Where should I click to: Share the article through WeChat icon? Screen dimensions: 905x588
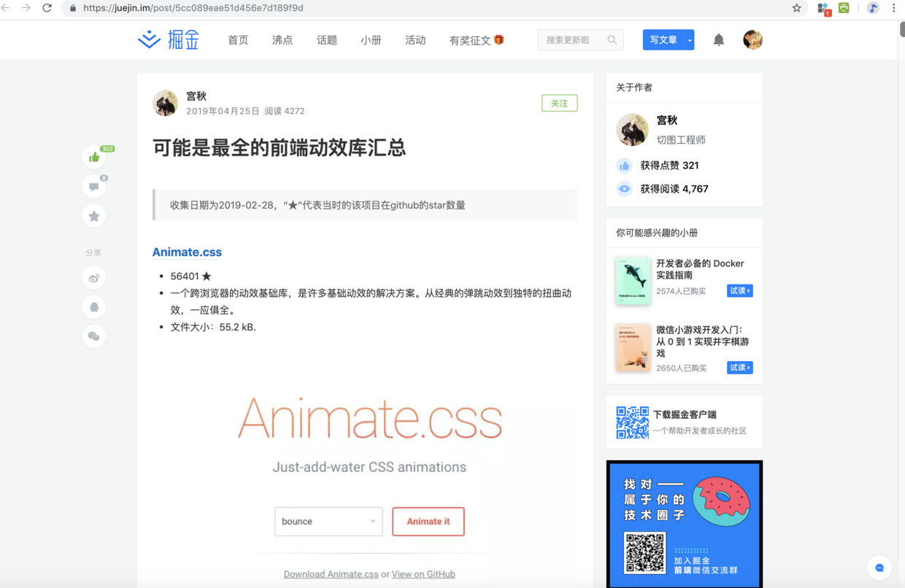coord(94,336)
